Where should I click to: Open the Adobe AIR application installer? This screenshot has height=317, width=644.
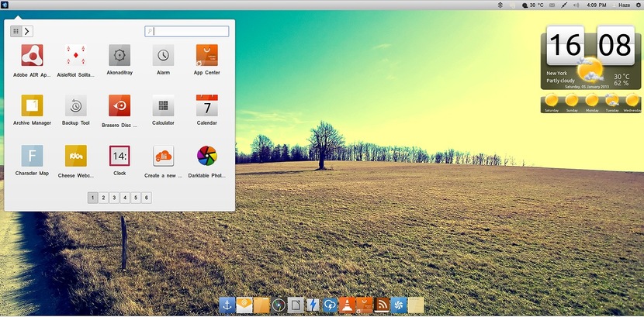pos(32,55)
